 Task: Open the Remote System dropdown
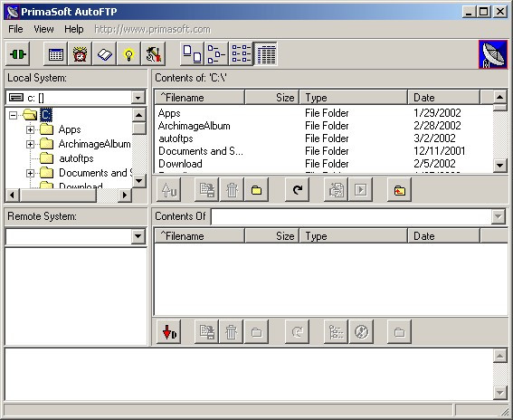coord(138,236)
